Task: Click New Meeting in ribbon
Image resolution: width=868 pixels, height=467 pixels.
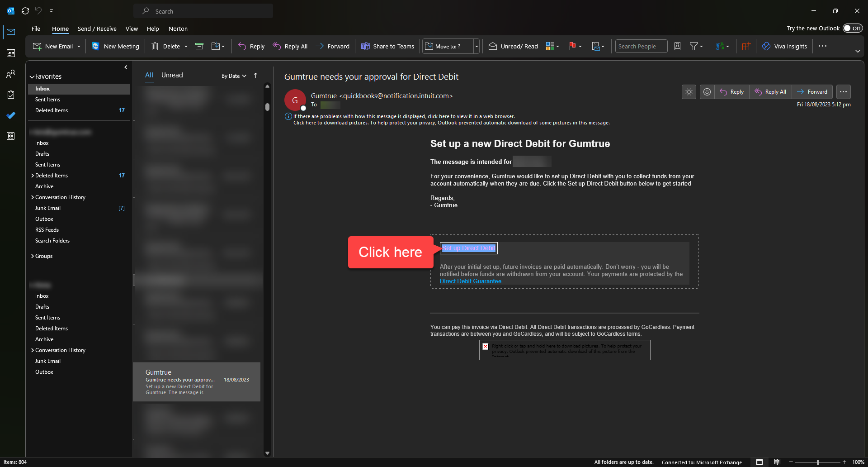Action: (x=115, y=46)
